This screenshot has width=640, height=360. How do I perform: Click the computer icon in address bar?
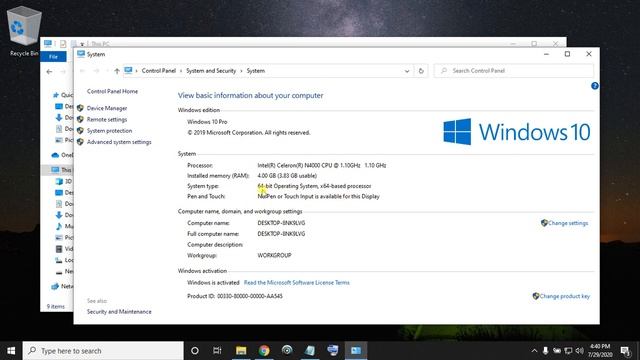click(x=128, y=71)
